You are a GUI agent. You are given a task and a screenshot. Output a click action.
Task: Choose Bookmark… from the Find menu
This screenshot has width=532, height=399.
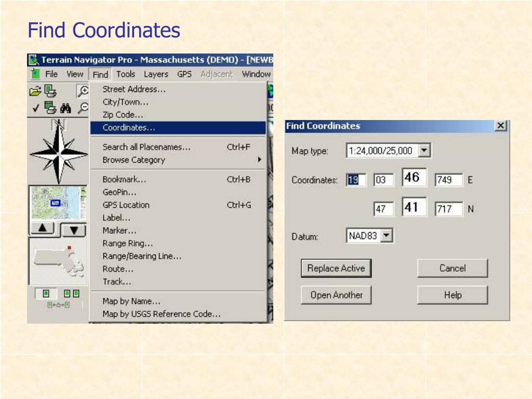point(178,179)
